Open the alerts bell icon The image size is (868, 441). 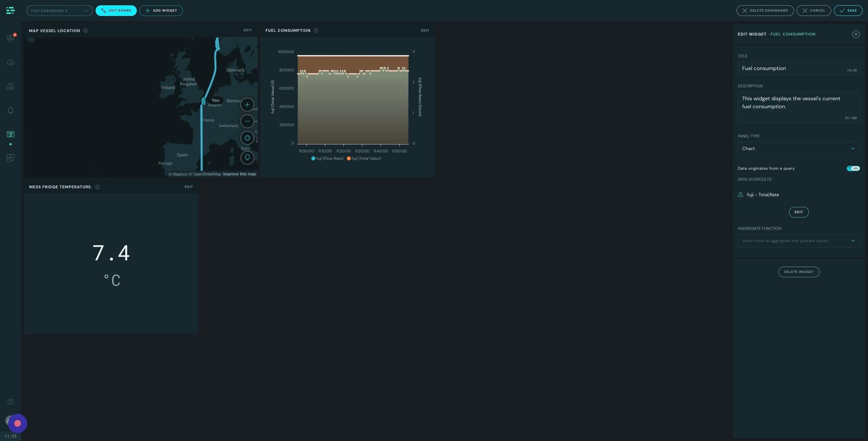click(x=10, y=111)
